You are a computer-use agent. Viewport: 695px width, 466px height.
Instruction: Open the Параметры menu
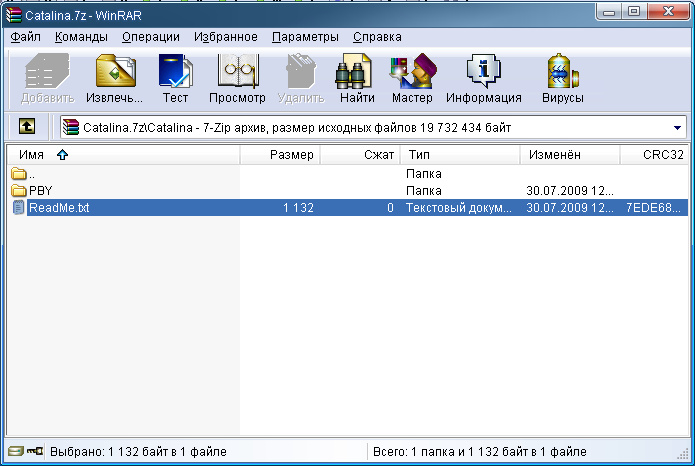pos(305,37)
